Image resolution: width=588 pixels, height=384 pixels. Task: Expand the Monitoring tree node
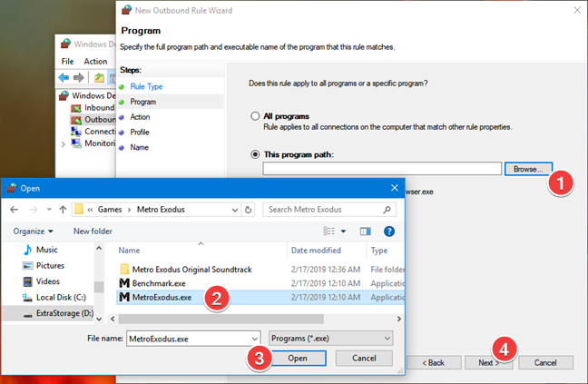(63, 144)
